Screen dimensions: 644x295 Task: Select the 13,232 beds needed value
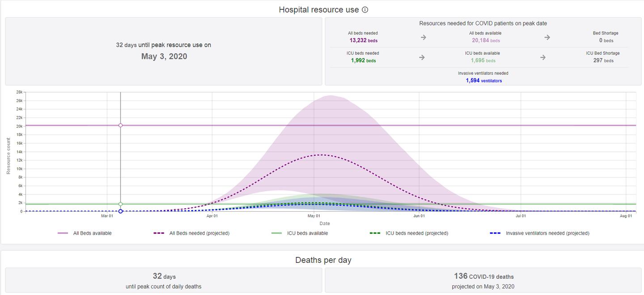tap(363, 40)
